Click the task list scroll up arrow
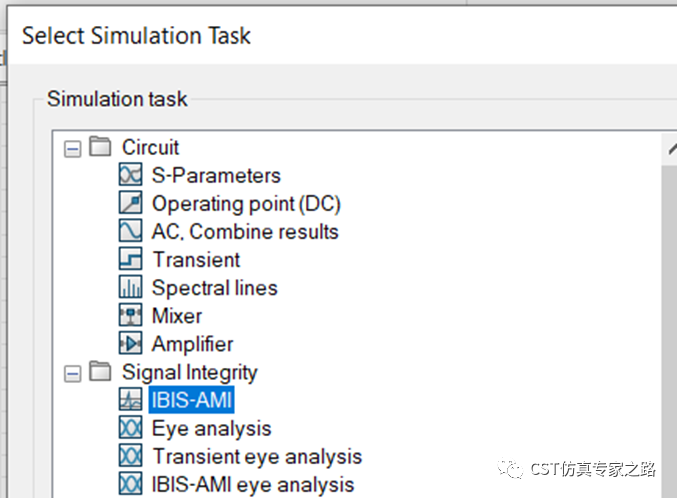This screenshot has height=498, width=677. (x=671, y=149)
